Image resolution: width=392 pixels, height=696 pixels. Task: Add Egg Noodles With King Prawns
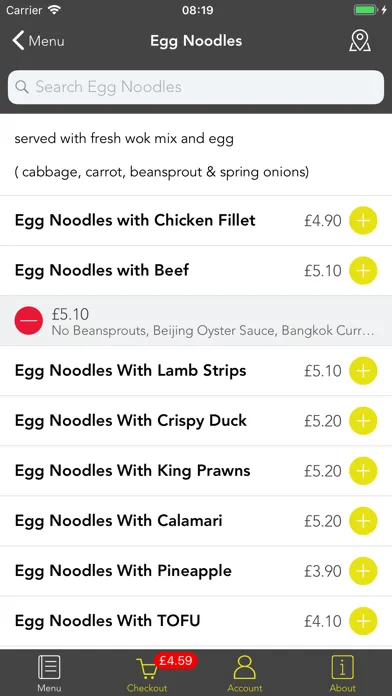[x=363, y=471]
